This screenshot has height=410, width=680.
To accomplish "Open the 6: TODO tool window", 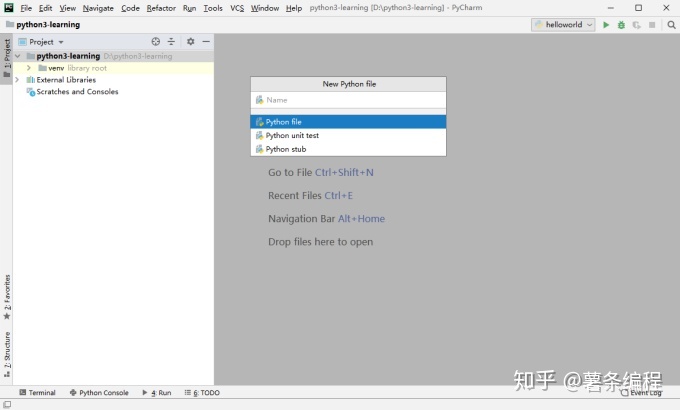I will click(202, 393).
